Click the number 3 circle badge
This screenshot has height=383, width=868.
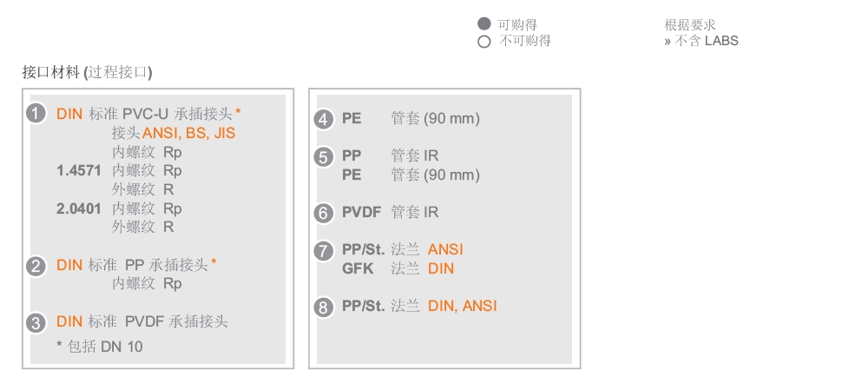[x=36, y=323]
